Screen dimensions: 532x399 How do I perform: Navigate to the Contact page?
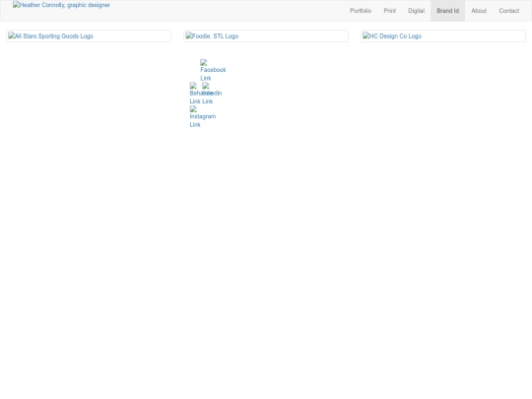click(x=509, y=11)
